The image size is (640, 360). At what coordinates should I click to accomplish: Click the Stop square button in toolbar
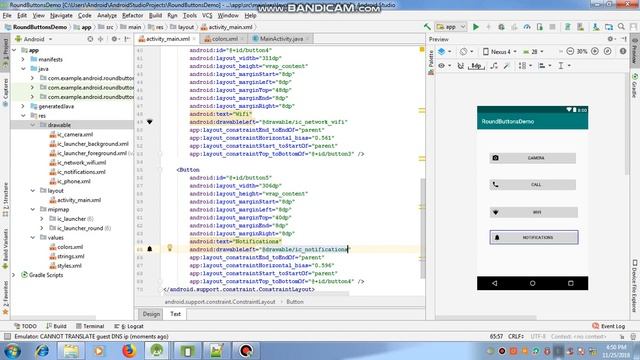pyautogui.click(x=552, y=27)
